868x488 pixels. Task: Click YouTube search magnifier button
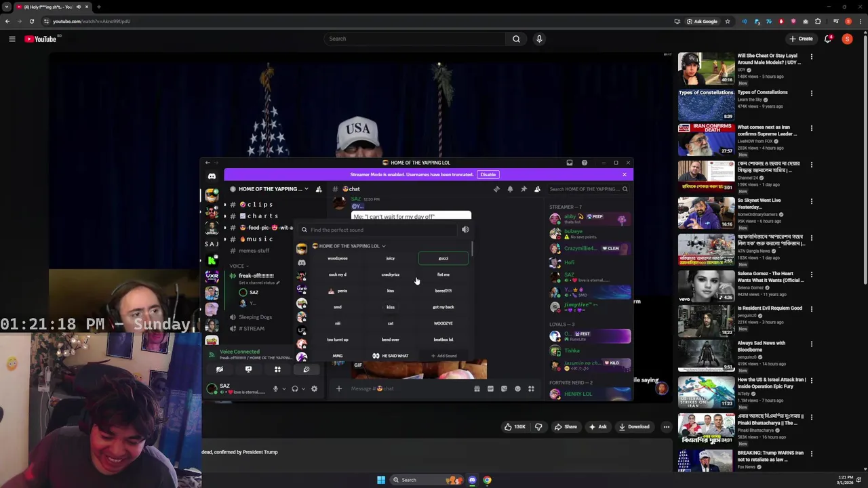coord(516,39)
